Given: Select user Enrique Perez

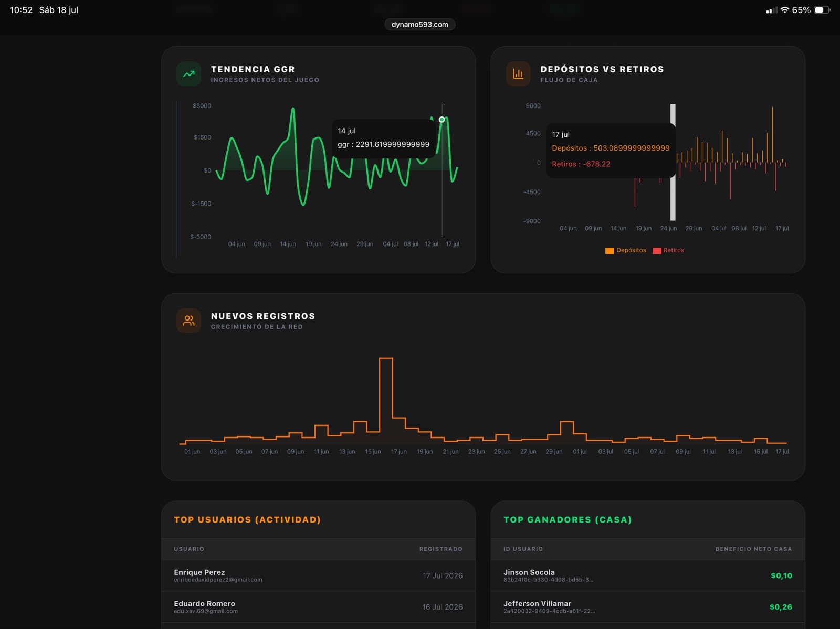Looking at the screenshot, I should coord(199,572).
